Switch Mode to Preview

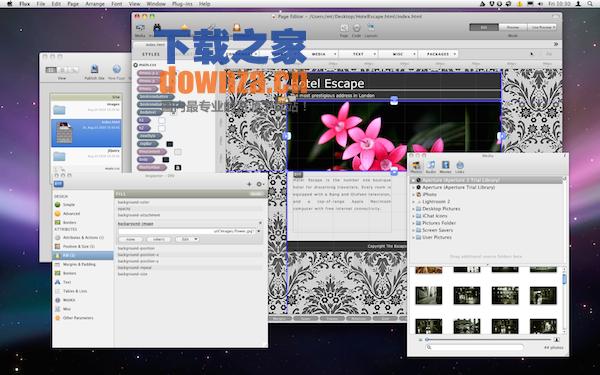pos(513,27)
